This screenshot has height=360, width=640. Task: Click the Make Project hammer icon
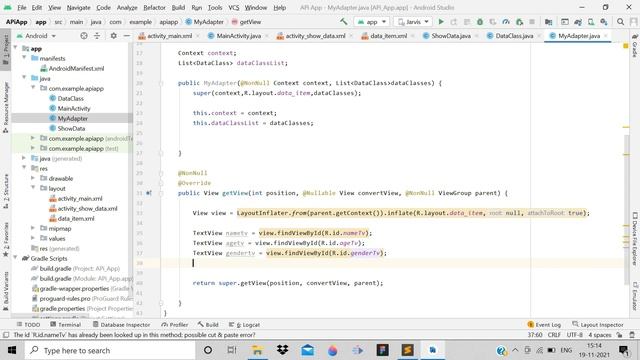point(344,22)
